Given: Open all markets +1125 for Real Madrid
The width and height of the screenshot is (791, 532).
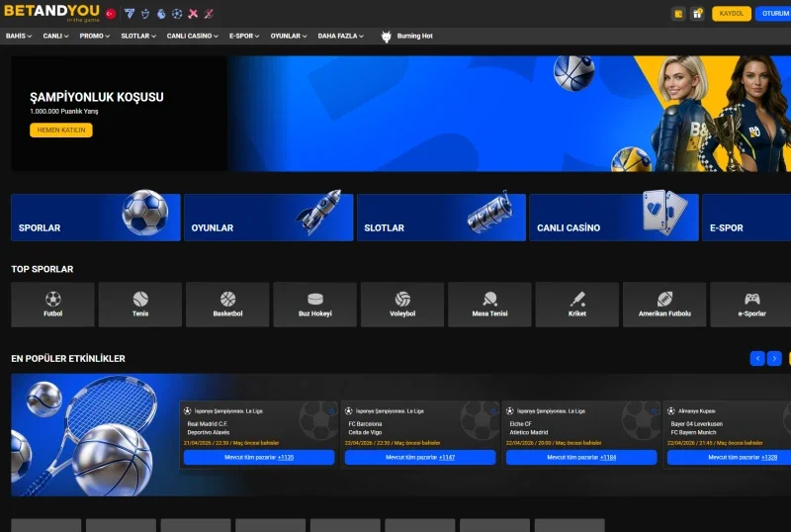Looking at the screenshot, I should point(259,457).
